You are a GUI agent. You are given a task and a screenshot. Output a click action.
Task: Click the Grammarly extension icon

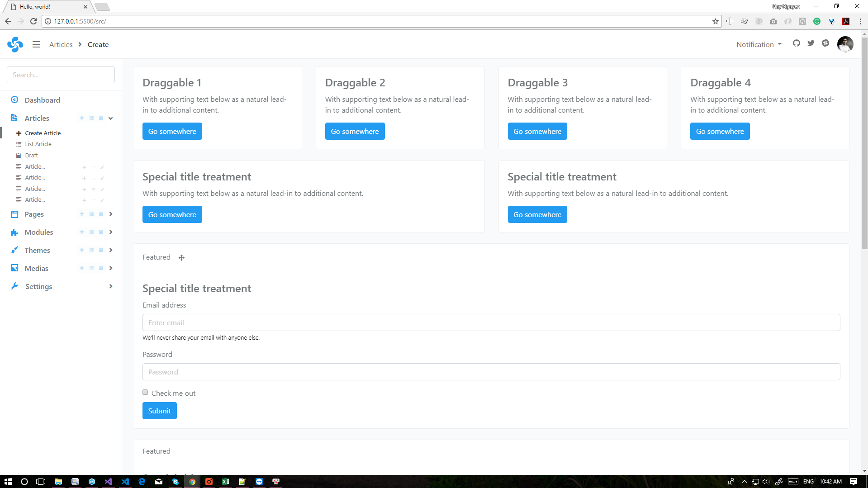click(817, 21)
